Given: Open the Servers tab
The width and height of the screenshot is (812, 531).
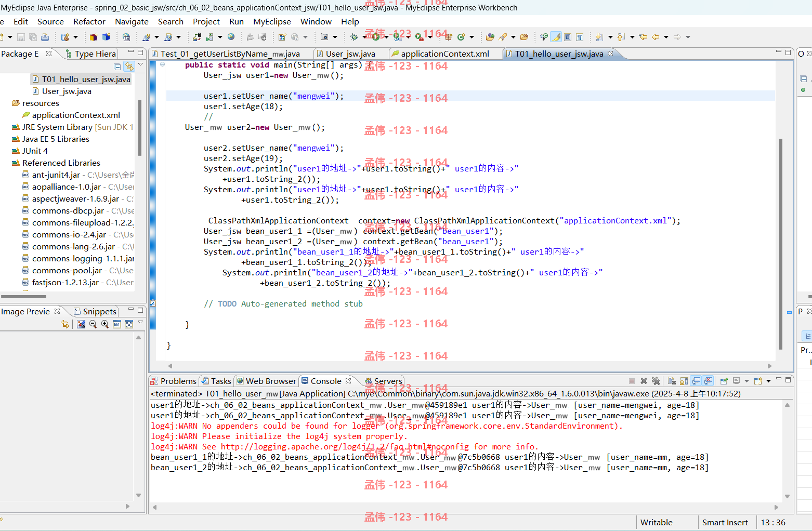Looking at the screenshot, I should coord(384,381).
